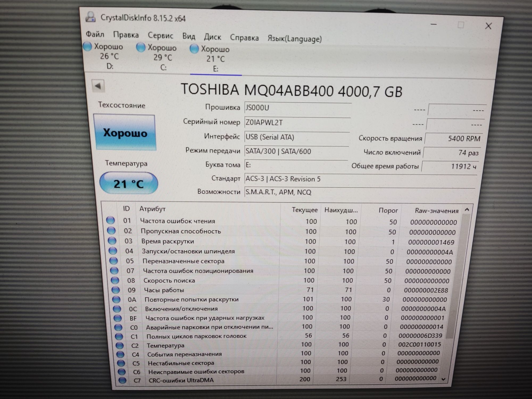Click the status orb for attribute 04
The image size is (532, 399).
[113, 251]
